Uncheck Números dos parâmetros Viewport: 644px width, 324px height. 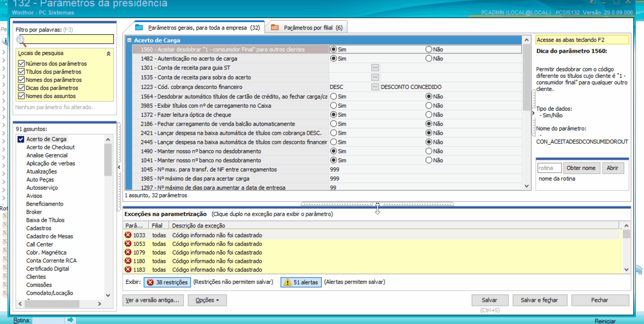21,63
